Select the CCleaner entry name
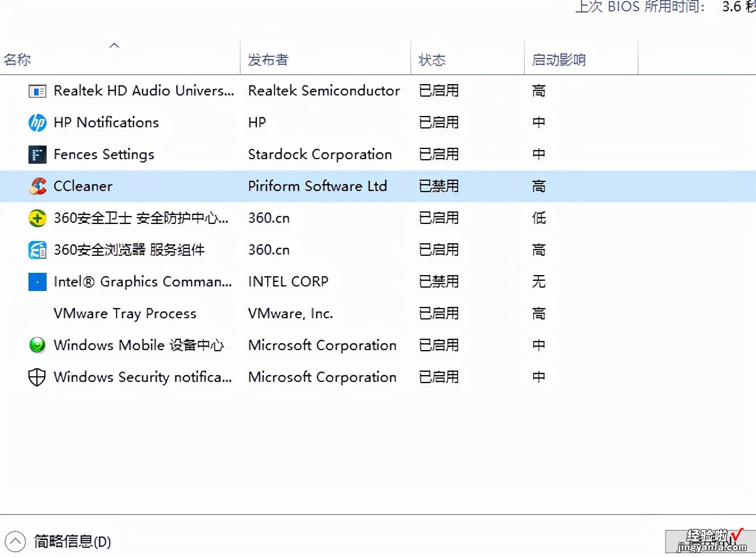The width and height of the screenshot is (756, 557). (83, 186)
